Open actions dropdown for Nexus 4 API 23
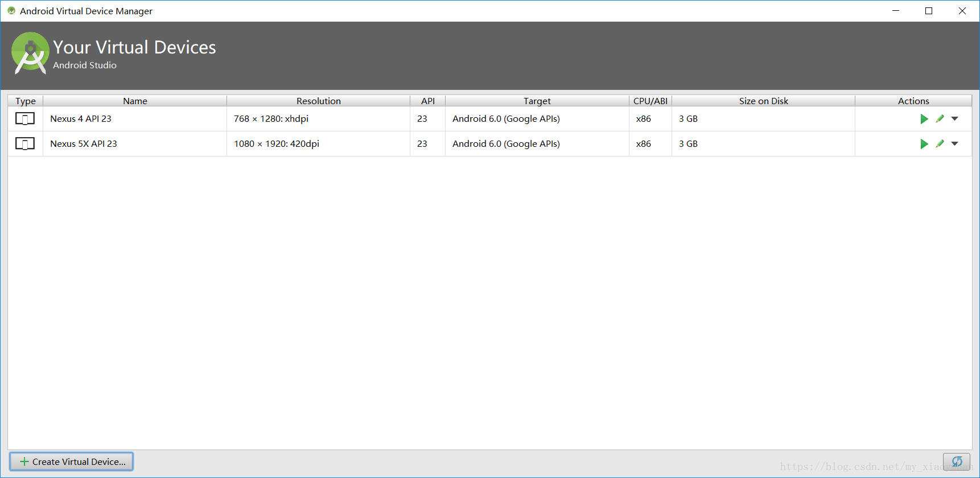This screenshot has width=980, height=478. (955, 119)
